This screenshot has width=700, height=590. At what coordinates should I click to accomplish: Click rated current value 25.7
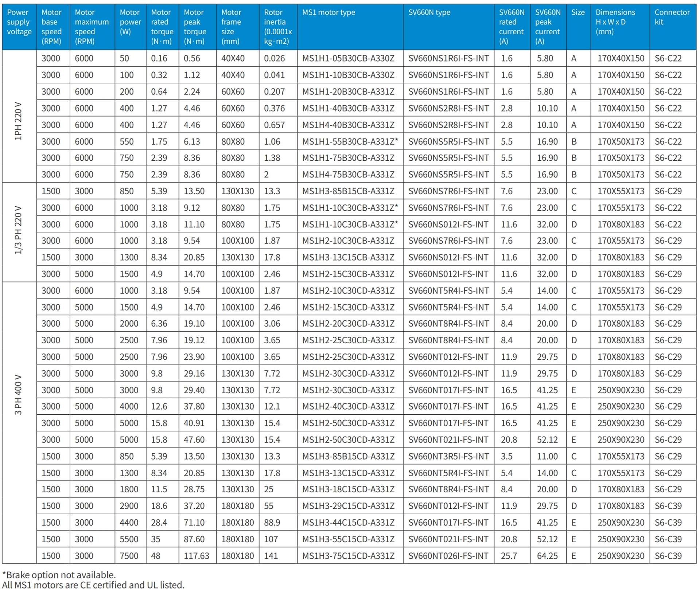tap(509, 556)
